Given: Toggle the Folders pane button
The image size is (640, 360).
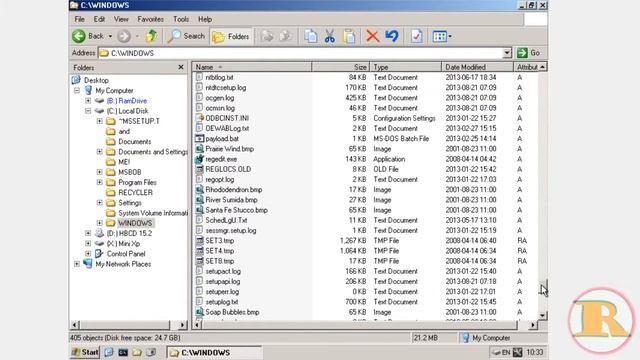Looking at the screenshot, I should pos(231,37).
